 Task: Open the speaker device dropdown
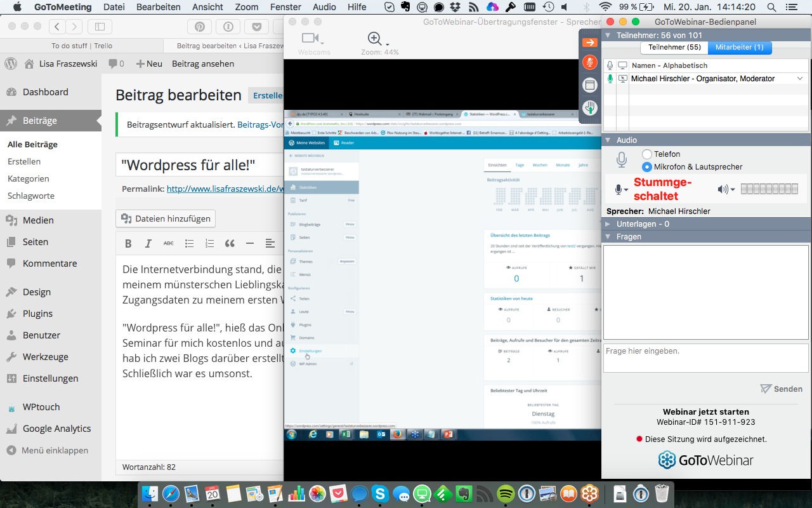(x=726, y=189)
